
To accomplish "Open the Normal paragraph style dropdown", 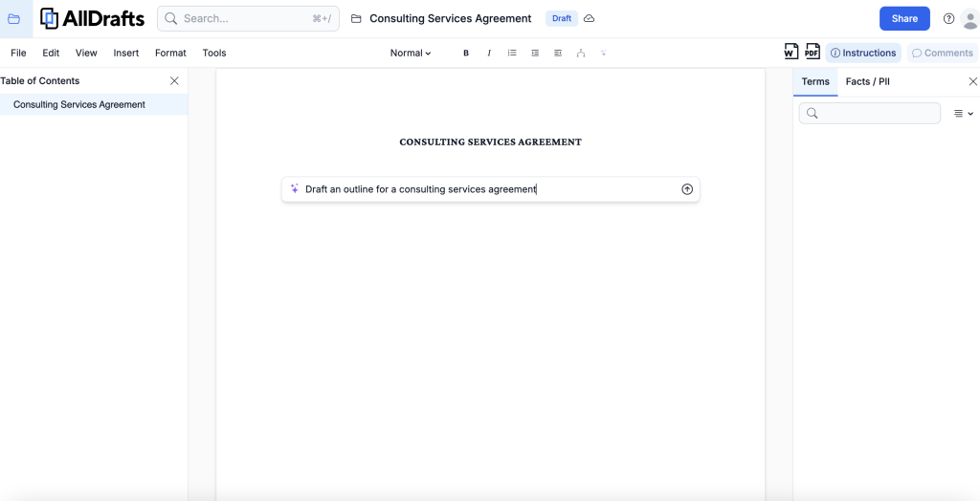I will coord(411,54).
